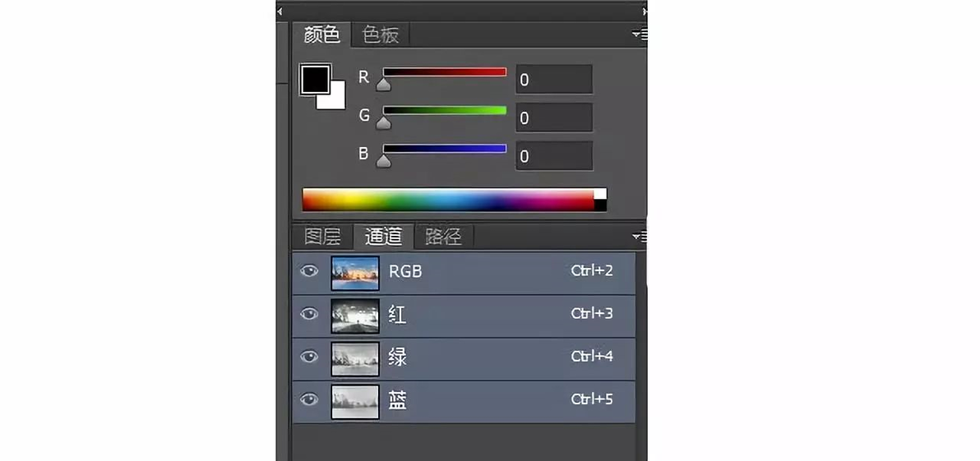Viewport: 980px width, 461px height.
Task: Hide the RGB composite channel eye icon
Action: tap(309, 272)
